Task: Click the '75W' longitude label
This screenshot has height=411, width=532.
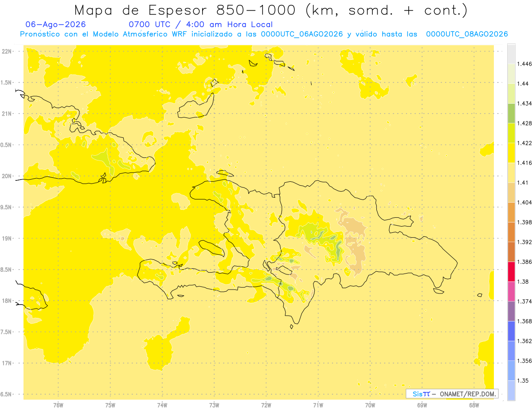Action: (x=110, y=405)
